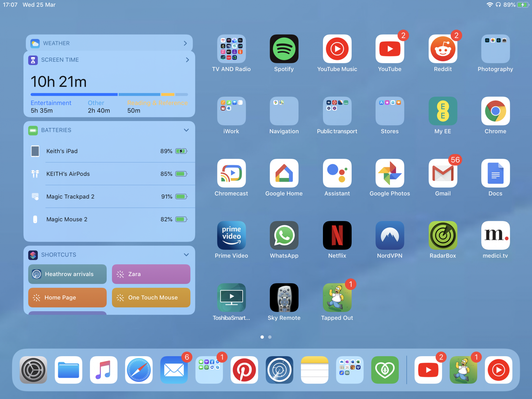
Task: Tap the Entertainment 5h 35m category
Action: pos(51,107)
